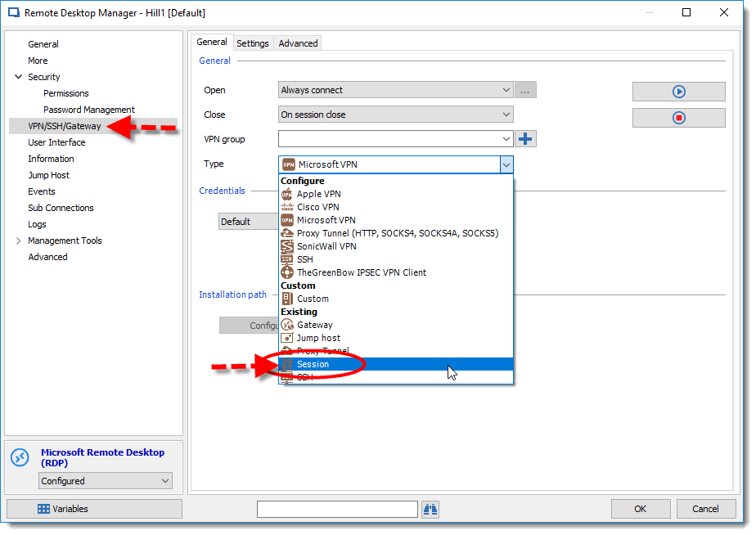Select the Gateway option under Existing

click(315, 325)
